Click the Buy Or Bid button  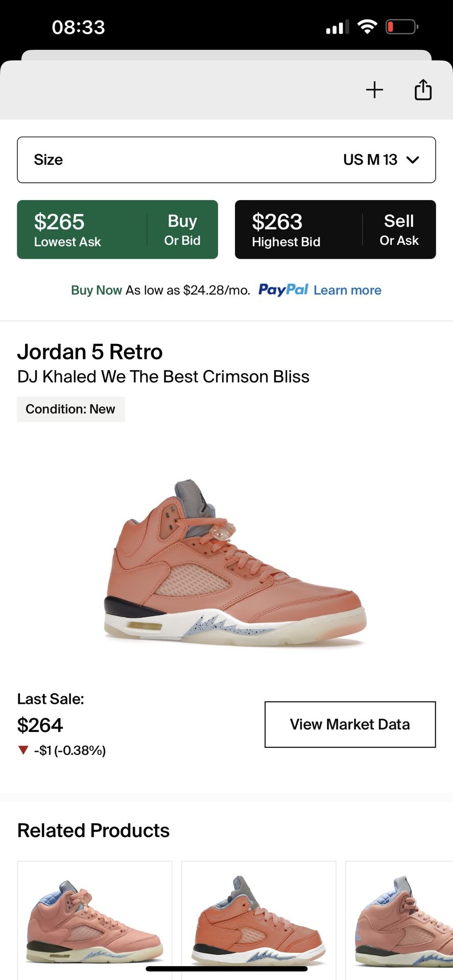(x=182, y=229)
